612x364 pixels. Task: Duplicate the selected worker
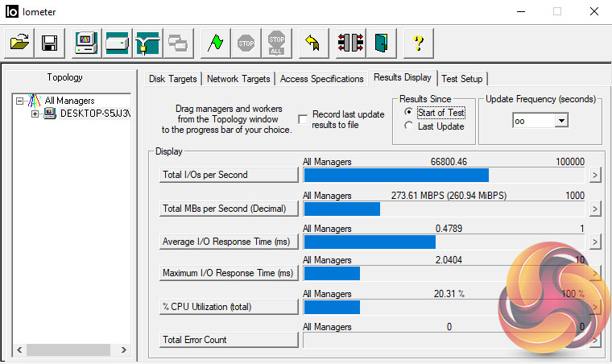[x=178, y=43]
